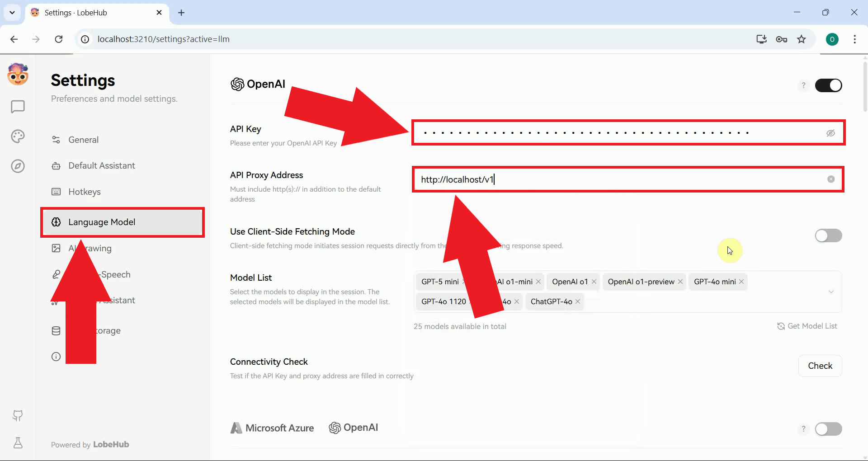
Task: Click Get Model List
Action: pos(807,326)
